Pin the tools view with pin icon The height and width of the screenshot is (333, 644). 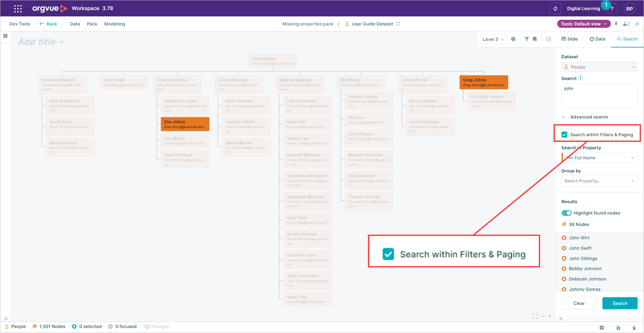point(616,24)
